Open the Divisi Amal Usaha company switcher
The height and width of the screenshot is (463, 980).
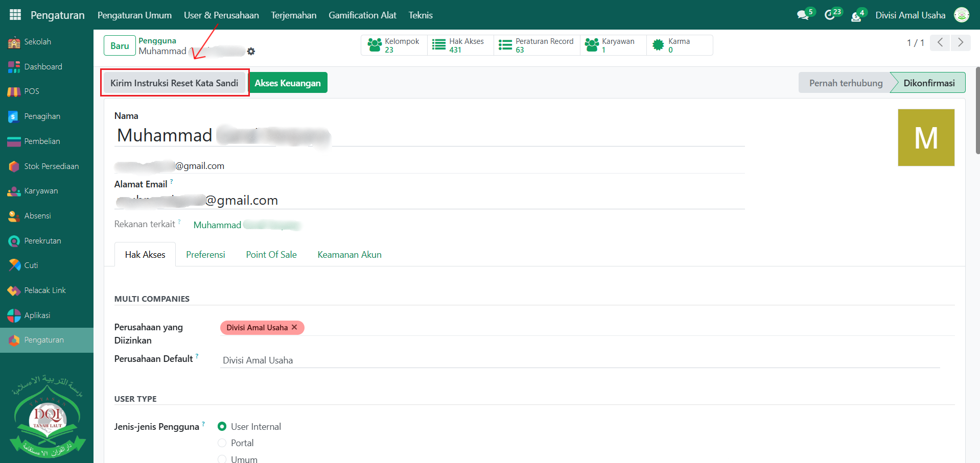click(910, 15)
